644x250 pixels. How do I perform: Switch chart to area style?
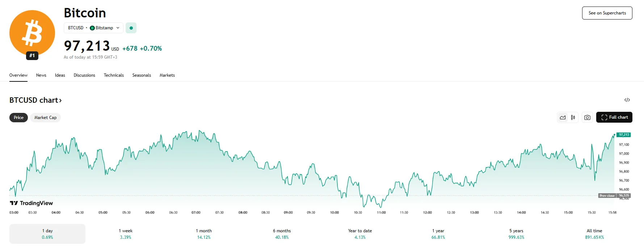(563, 118)
